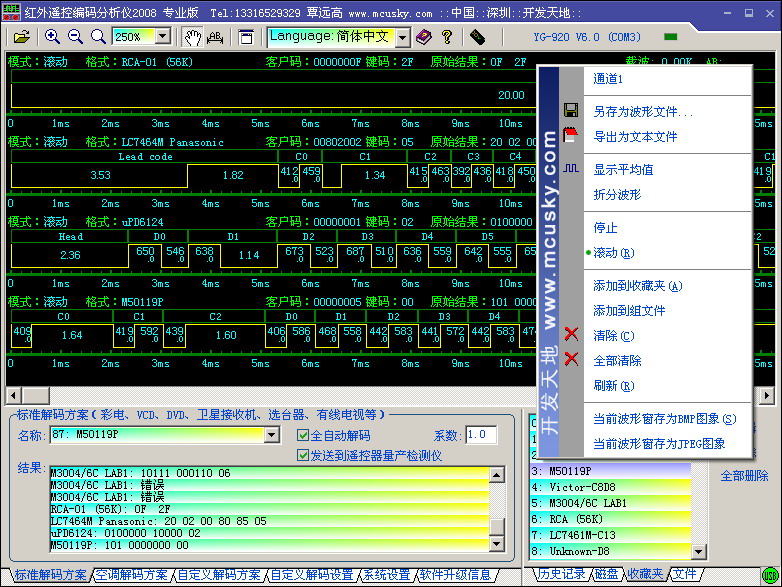Viewport: 782px width, 587px height.
Task: Click the 系数 input field
Action: click(x=481, y=435)
